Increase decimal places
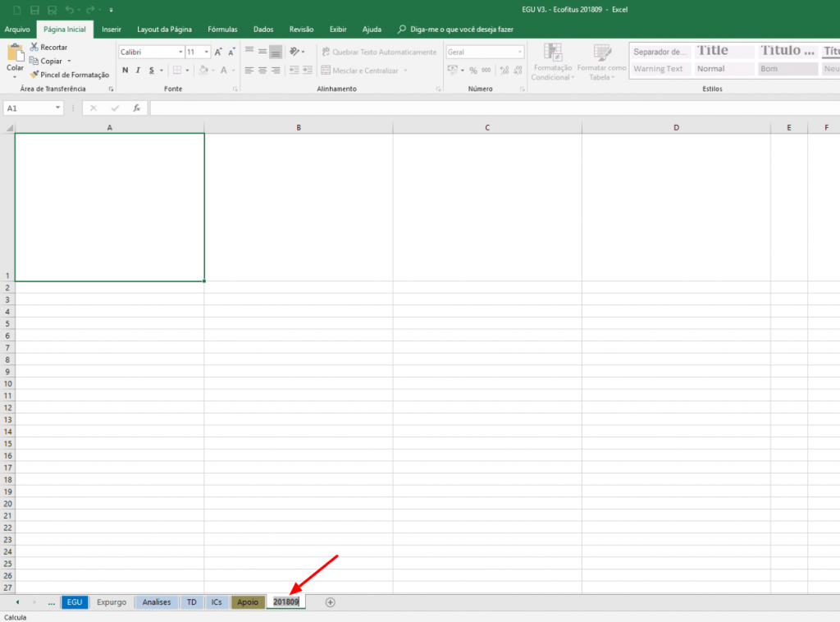Viewport: 840px width, 622px height. [504, 71]
